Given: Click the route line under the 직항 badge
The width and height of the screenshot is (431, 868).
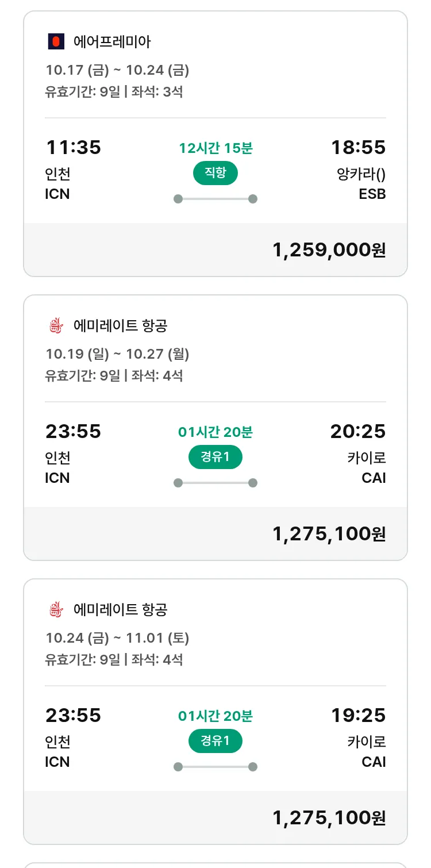Looking at the screenshot, I should 215,199.
